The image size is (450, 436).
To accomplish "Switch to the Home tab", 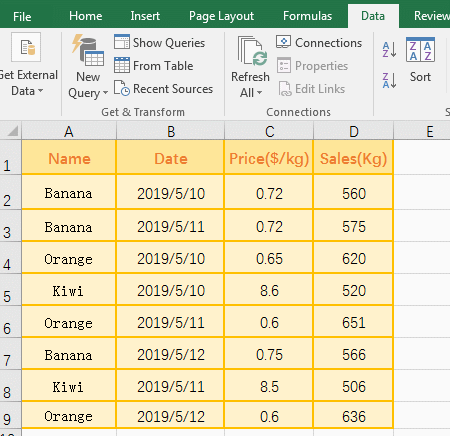I will [85, 16].
